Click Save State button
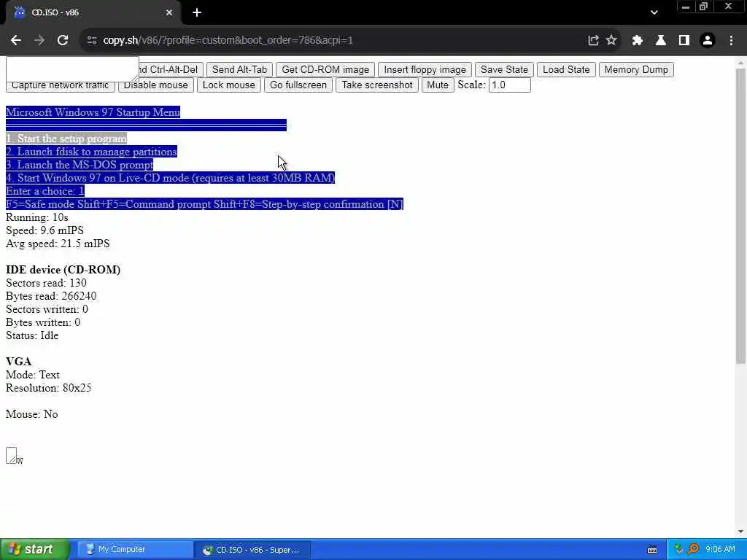The height and width of the screenshot is (560, 747). pyautogui.click(x=504, y=69)
